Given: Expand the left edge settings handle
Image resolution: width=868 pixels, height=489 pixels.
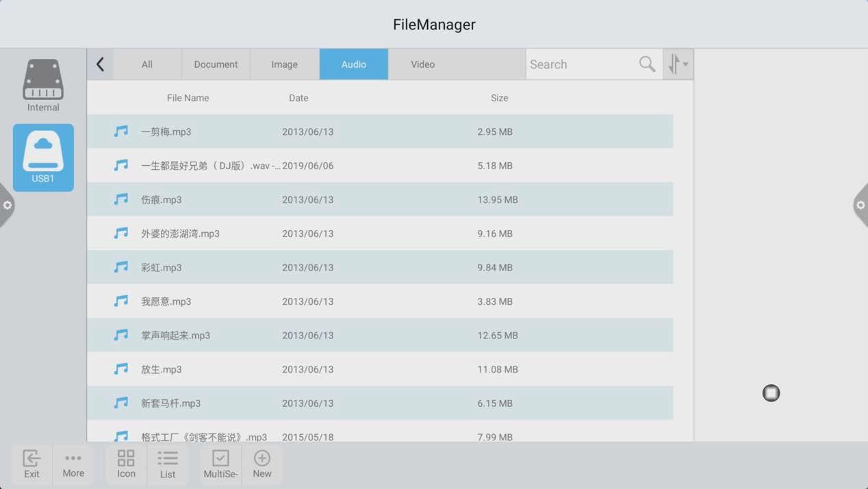Looking at the screenshot, I should point(7,205).
